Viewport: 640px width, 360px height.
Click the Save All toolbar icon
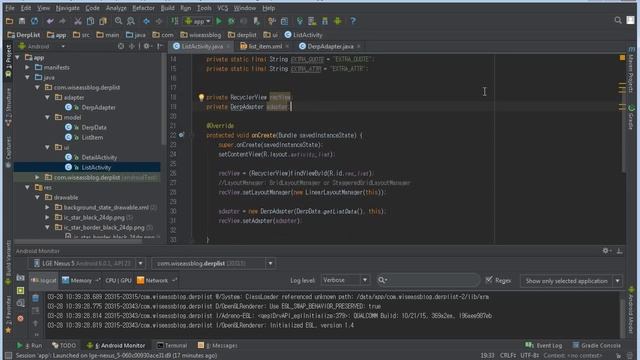click(x=22, y=21)
